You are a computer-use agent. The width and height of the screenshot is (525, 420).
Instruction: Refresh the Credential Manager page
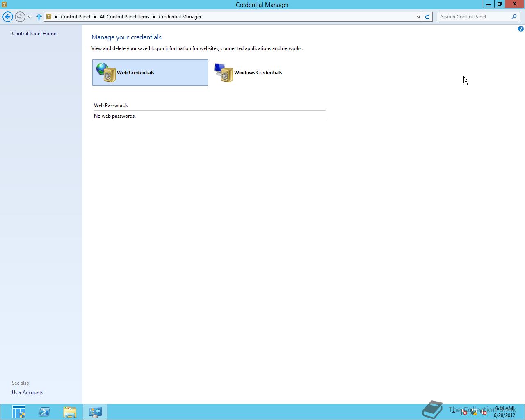[427, 17]
